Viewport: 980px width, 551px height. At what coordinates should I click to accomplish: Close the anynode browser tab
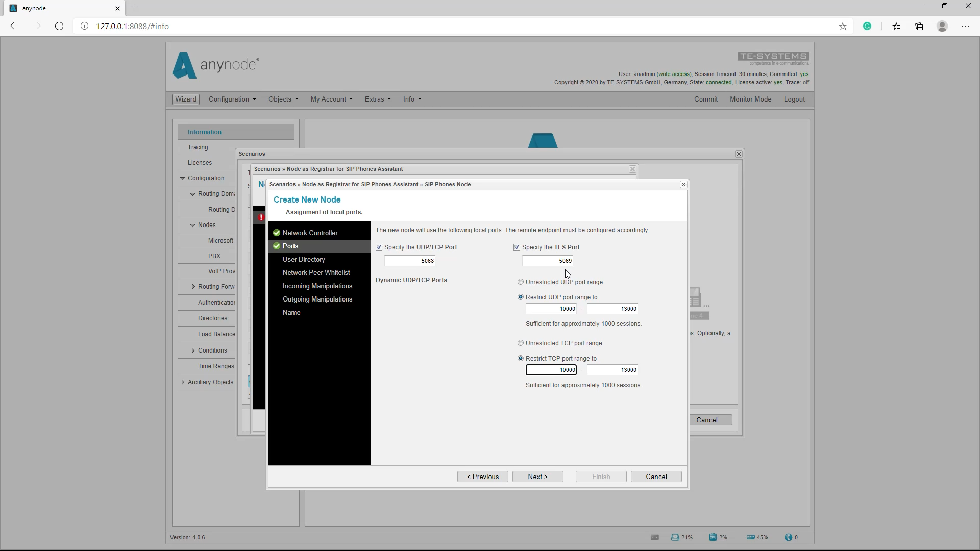[117, 8]
